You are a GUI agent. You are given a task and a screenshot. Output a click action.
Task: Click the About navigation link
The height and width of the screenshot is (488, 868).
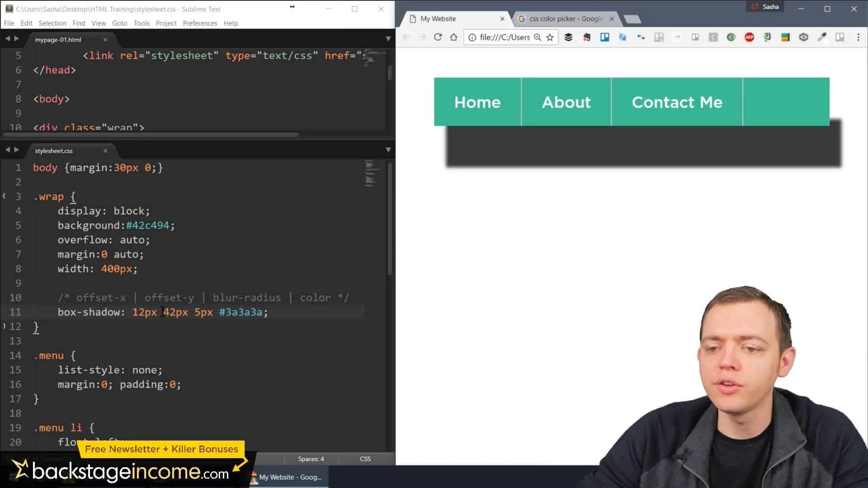(x=566, y=102)
